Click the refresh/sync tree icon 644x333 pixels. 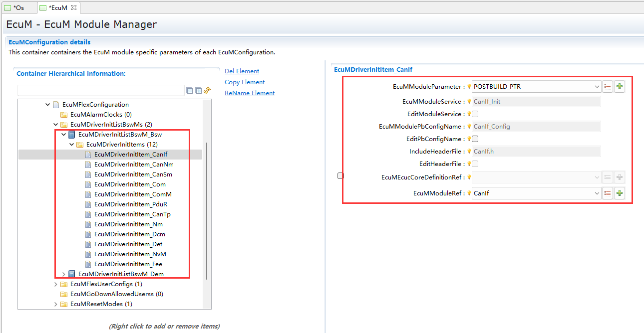click(x=207, y=91)
